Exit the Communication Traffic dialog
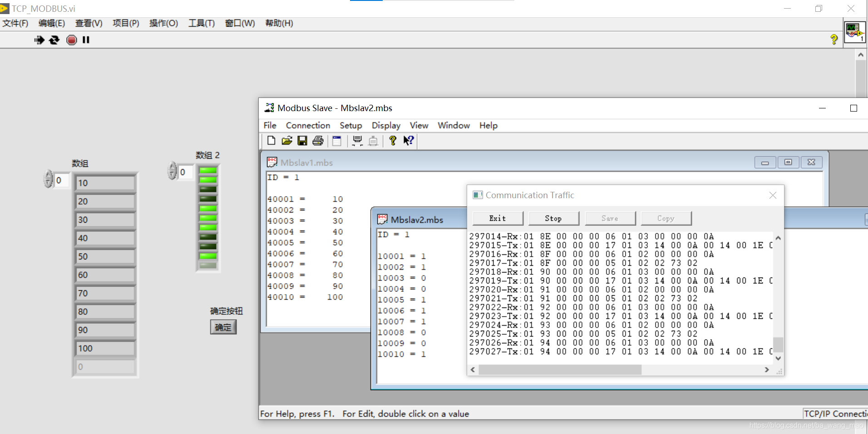This screenshot has width=868, height=434. click(498, 218)
